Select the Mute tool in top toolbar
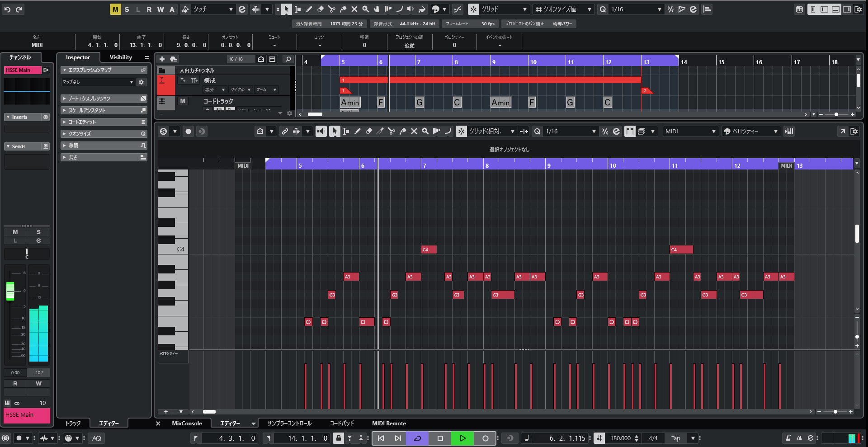Viewport: 868px width, 447px height. coord(354,9)
